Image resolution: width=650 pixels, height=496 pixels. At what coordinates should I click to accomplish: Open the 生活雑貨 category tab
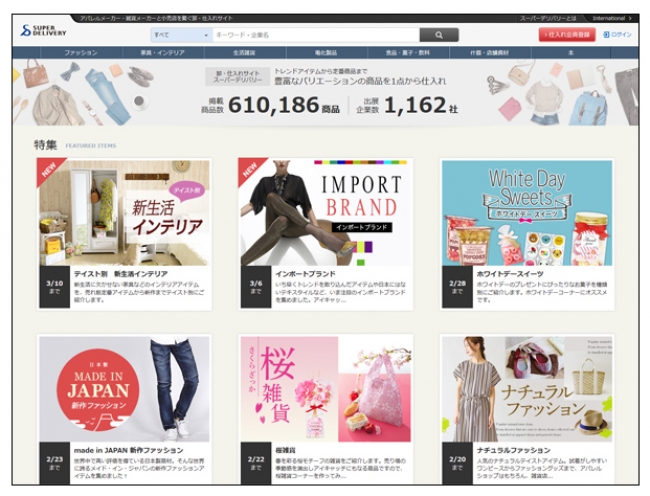tap(243, 51)
